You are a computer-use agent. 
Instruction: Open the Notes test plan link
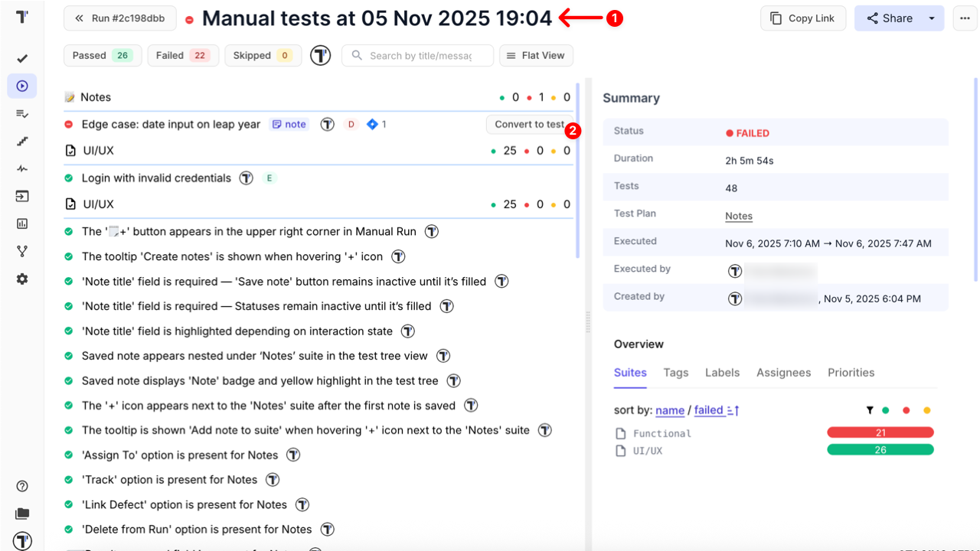point(739,216)
